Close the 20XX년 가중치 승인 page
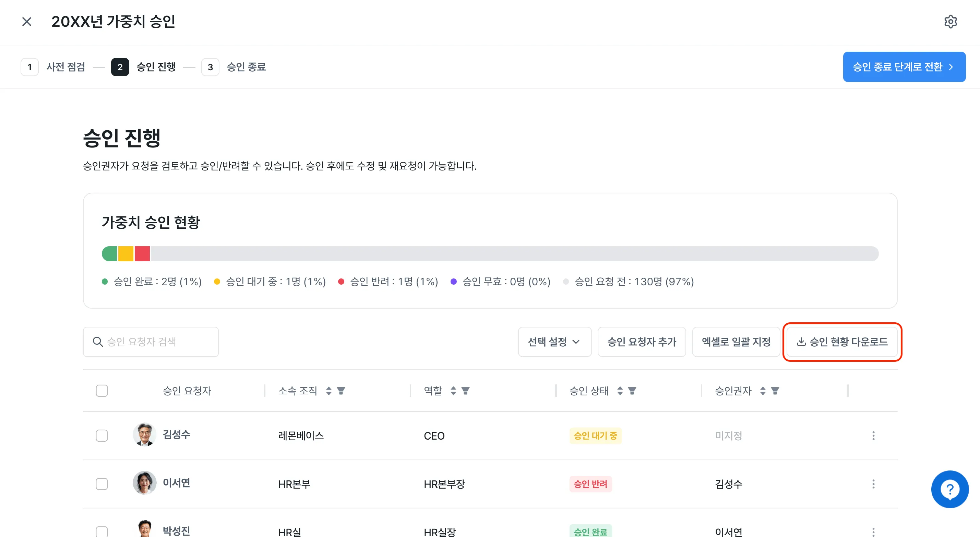 tap(27, 22)
